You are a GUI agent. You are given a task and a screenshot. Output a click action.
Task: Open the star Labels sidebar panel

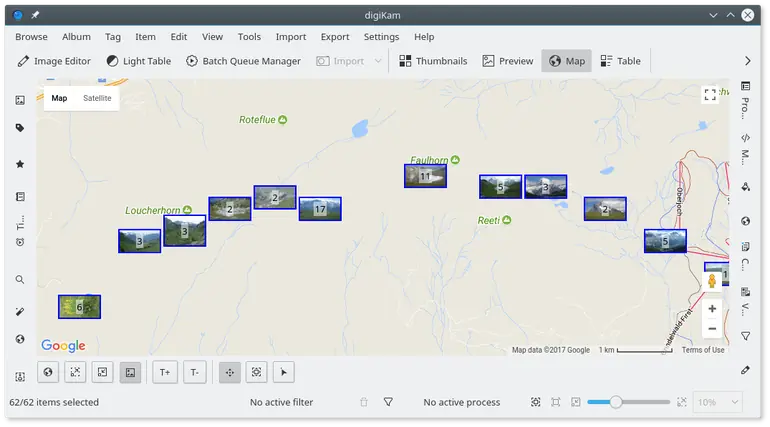[20, 164]
